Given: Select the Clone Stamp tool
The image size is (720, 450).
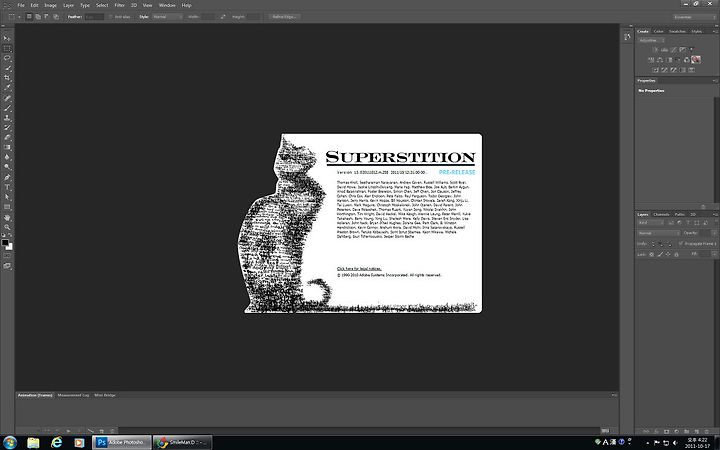Looking at the screenshot, I should tap(7, 118).
